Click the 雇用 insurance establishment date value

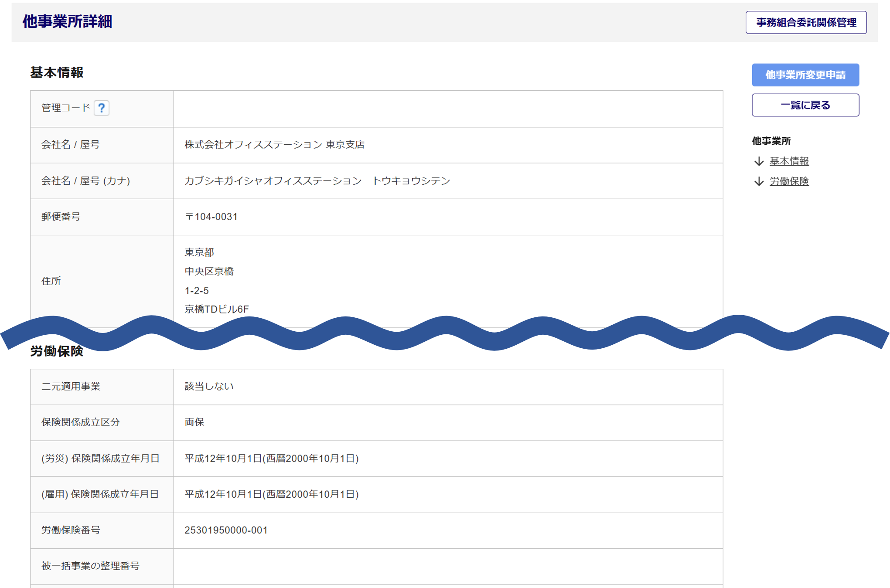coord(271,494)
